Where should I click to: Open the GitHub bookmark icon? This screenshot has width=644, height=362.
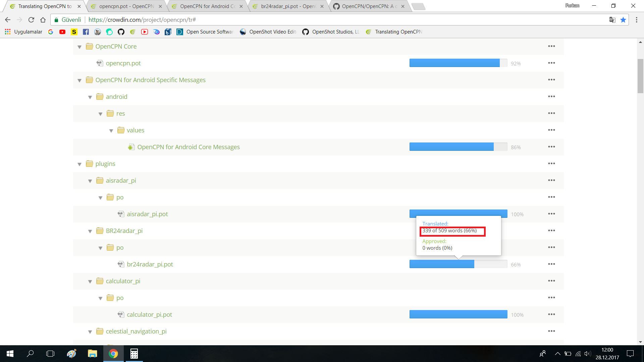(121, 32)
